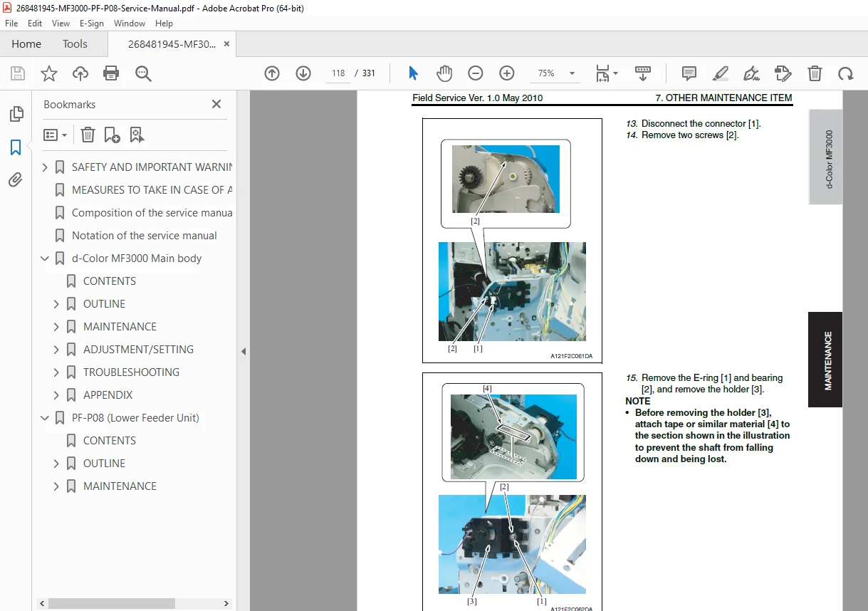Select the bookmarks horizontal scrollbar

click(112, 604)
